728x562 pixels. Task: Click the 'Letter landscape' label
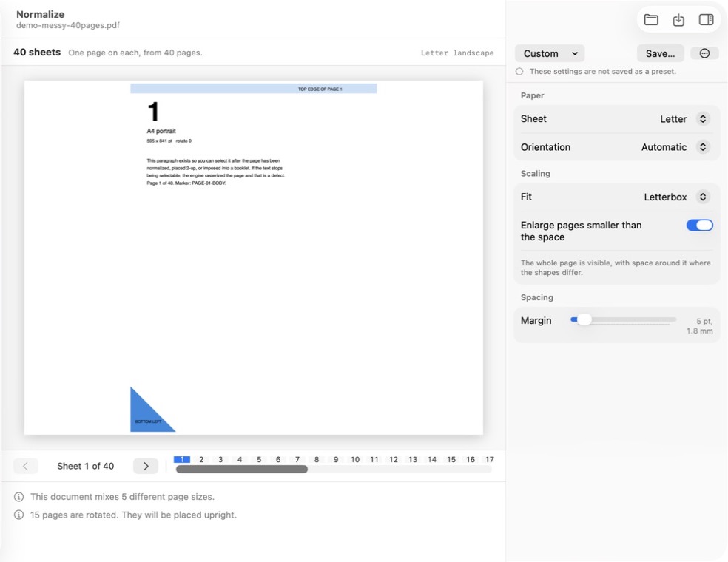point(457,53)
